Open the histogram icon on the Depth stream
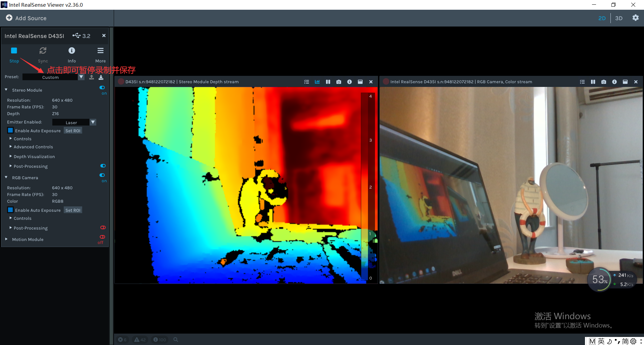 pos(317,82)
